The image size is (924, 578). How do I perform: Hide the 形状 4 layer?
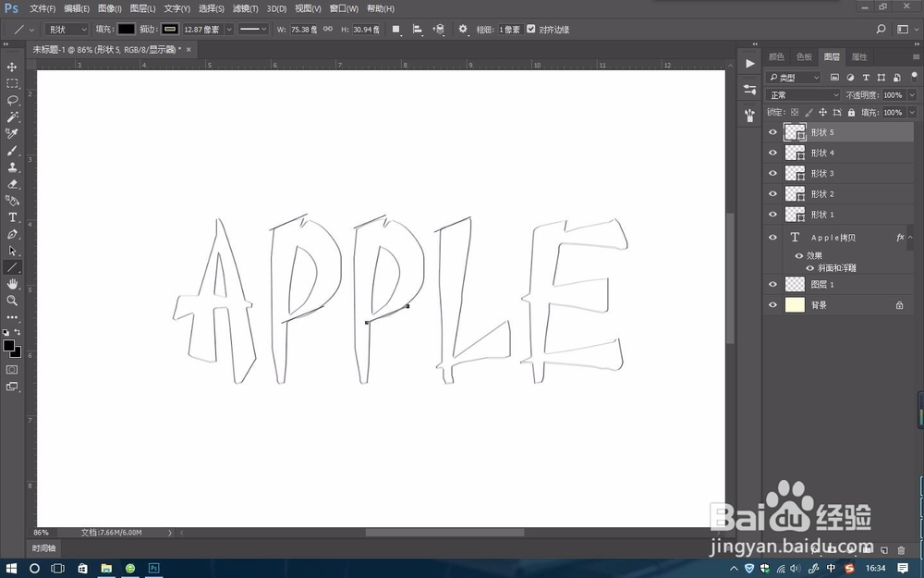point(772,153)
